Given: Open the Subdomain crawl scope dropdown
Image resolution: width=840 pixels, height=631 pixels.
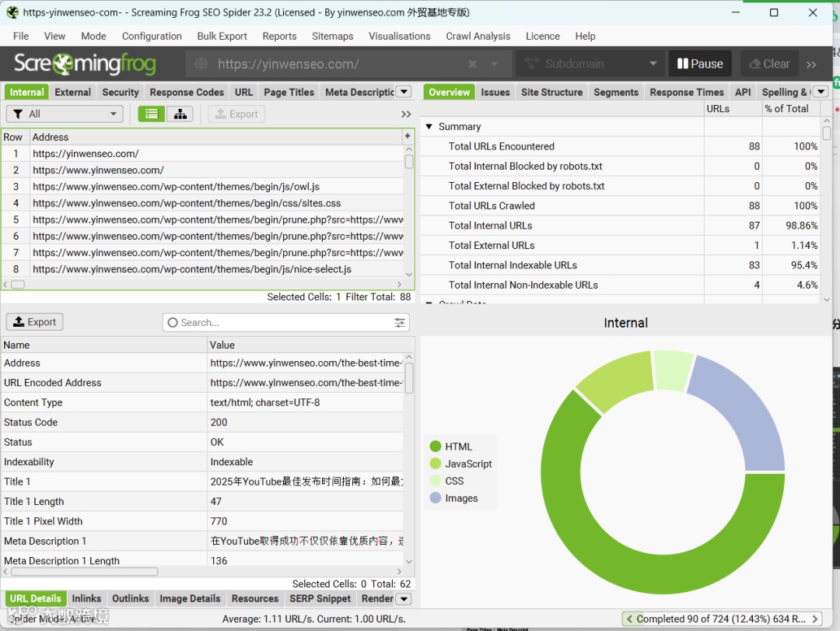Looking at the screenshot, I should [590, 64].
